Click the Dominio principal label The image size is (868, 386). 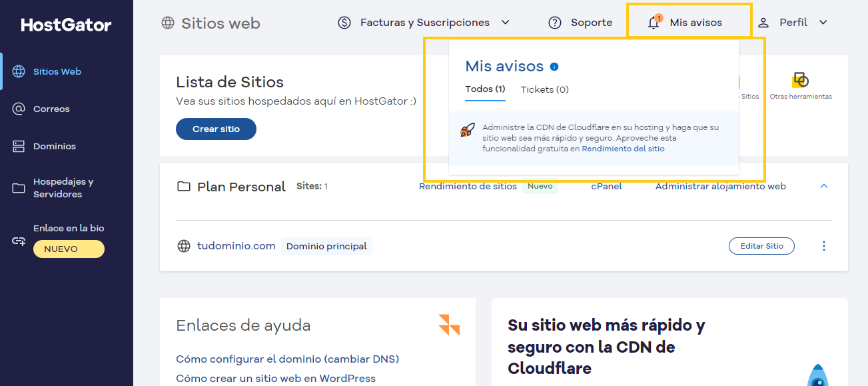[326, 246]
